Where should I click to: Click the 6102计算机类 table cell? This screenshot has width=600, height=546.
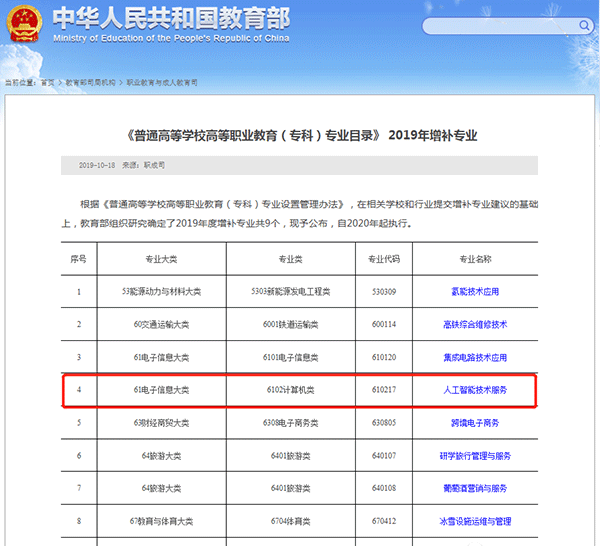[290, 390]
